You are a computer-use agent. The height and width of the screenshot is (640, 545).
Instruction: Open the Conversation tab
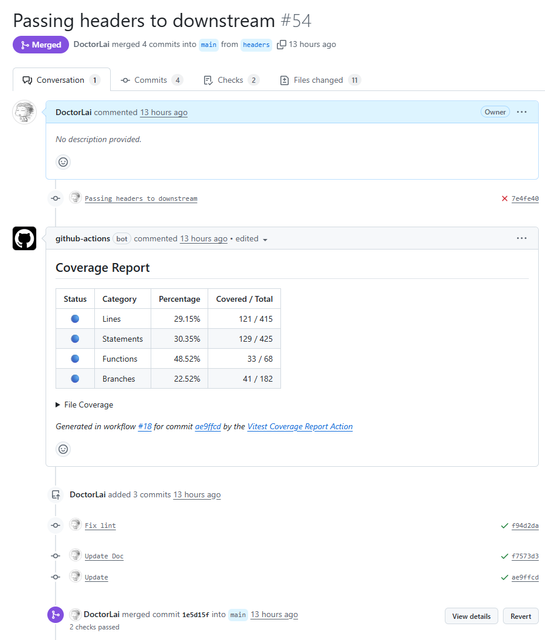[x=61, y=80]
